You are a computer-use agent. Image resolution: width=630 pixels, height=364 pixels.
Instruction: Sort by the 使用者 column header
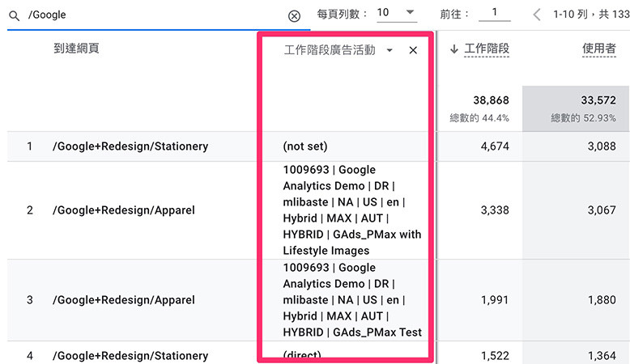(x=598, y=49)
